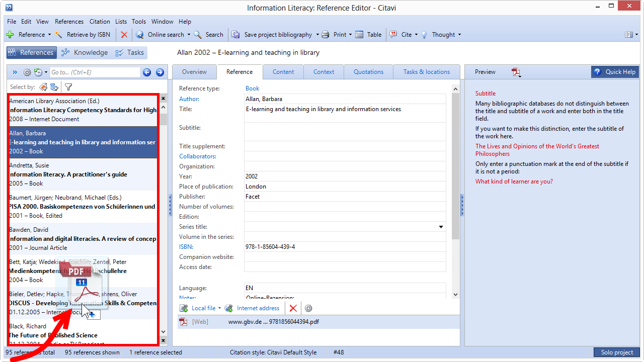The width and height of the screenshot is (644, 362).
Task: Open dropdown beside history clock icon
Action: (x=45, y=72)
